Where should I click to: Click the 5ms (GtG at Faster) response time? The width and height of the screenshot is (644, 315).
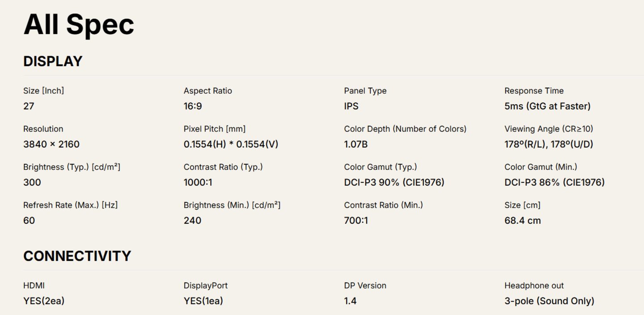[547, 106]
